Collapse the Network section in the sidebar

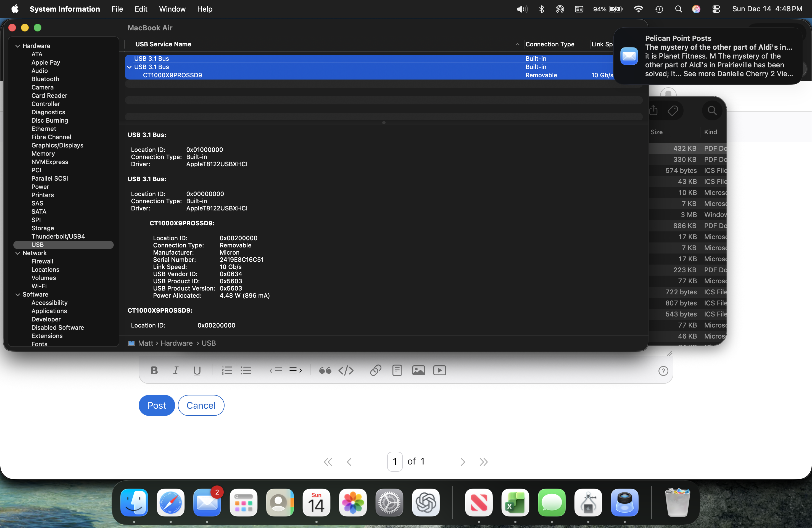pyautogui.click(x=18, y=253)
